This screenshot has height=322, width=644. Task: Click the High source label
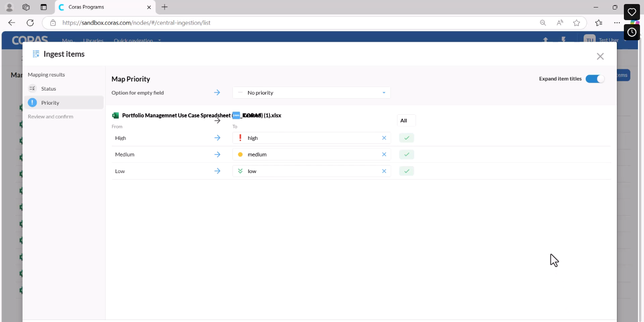120,138
